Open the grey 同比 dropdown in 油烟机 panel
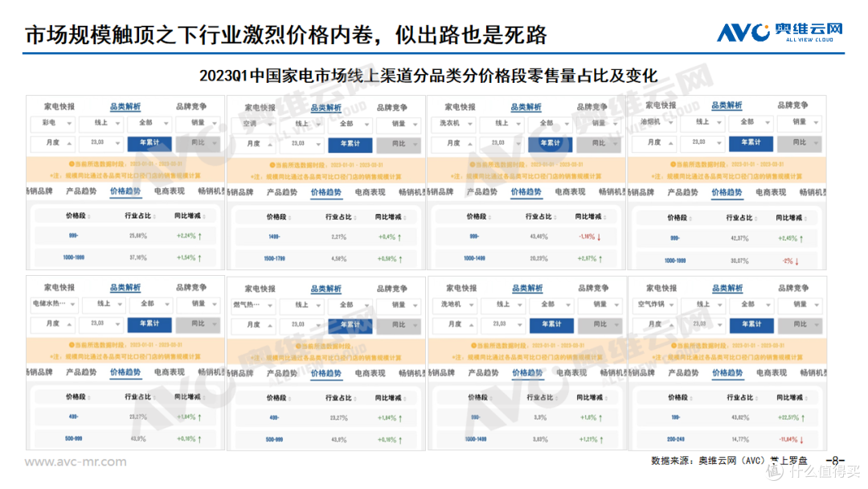This screenshot has height=489, width=868. click(x=800, y=143)
